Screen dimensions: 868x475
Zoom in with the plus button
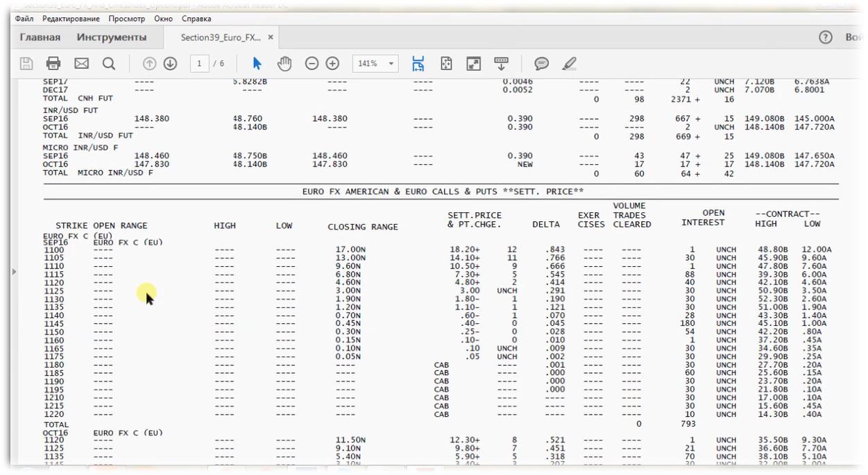(333, 64)
